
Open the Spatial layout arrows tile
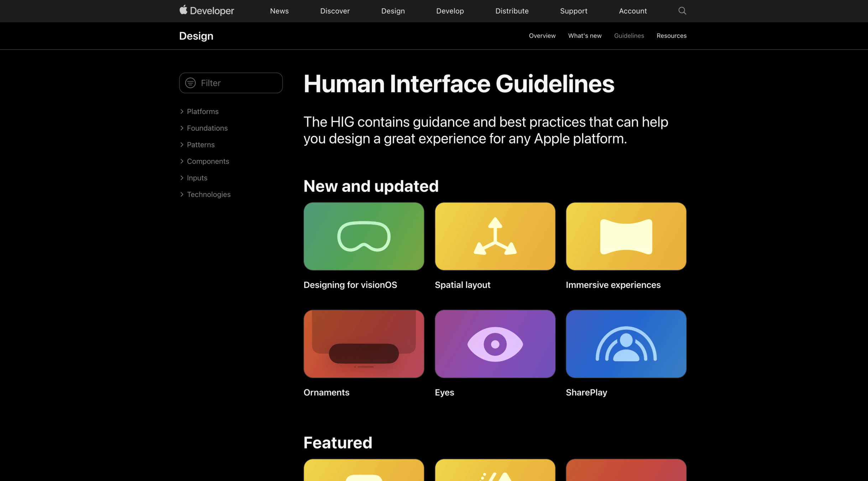[x=495, y=236]
